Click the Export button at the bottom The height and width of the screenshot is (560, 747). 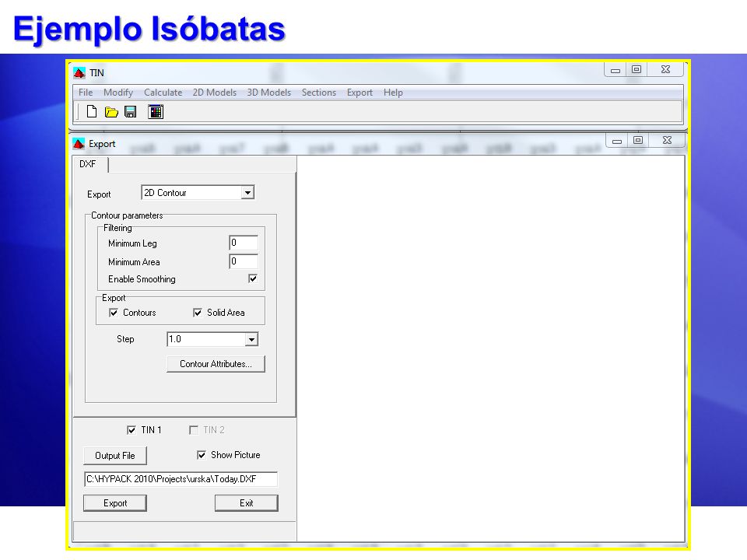[115, 503]
